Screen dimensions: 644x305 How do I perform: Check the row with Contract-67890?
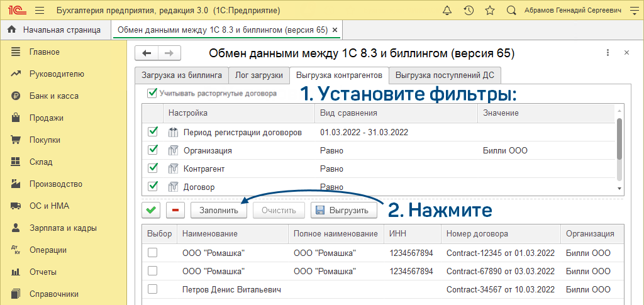pyautogui.click(x=152, y=271)
